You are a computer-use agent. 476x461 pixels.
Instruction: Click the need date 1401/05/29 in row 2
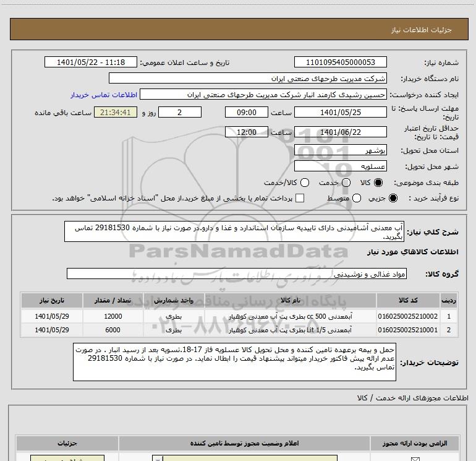tap(51, 330)
